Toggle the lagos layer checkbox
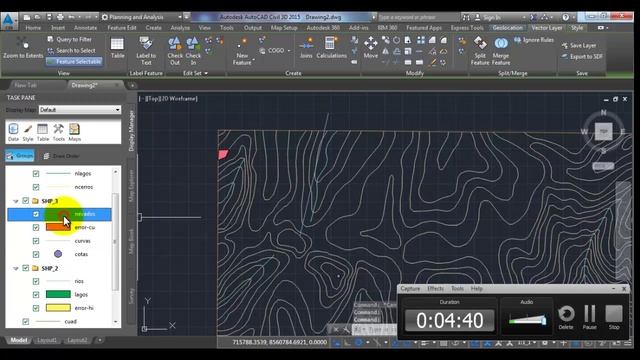 click(x=36, y=294)
